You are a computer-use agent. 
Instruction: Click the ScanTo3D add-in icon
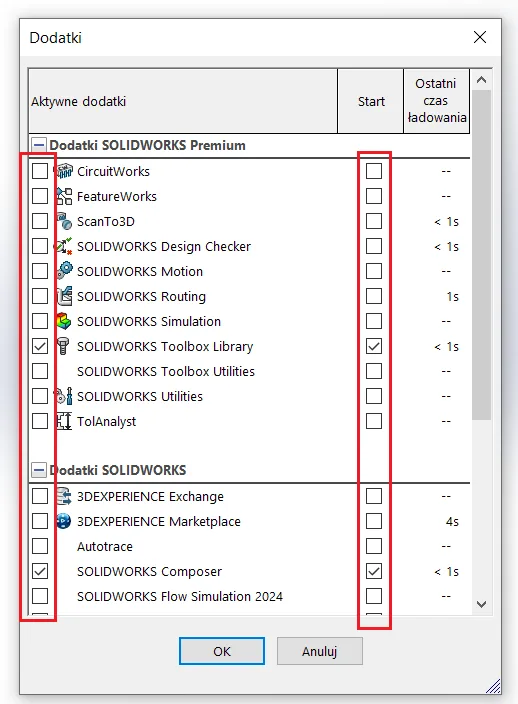tap(64, 221)
